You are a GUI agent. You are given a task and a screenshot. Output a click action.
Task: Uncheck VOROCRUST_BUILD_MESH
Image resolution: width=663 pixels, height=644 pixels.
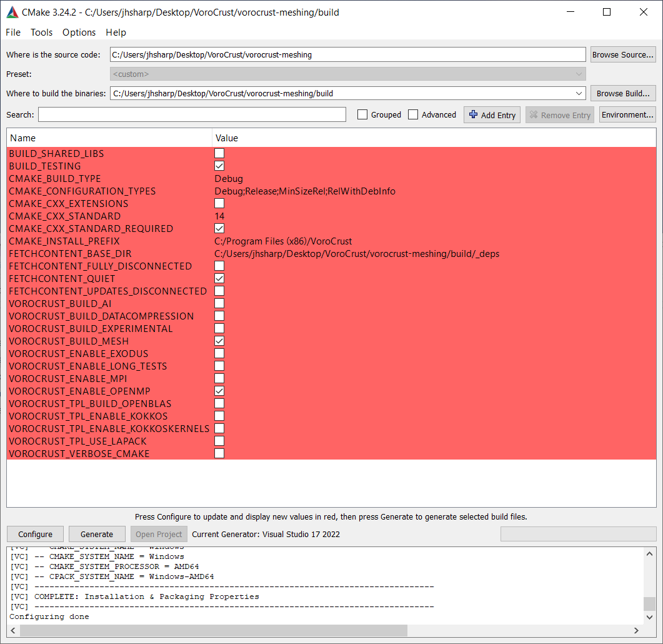point(219,341)
